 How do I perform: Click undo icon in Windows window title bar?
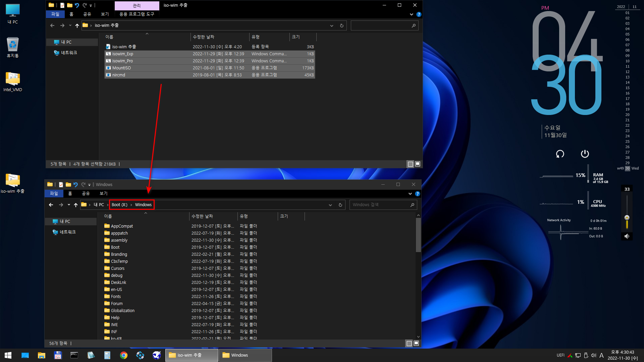point(75,184)
